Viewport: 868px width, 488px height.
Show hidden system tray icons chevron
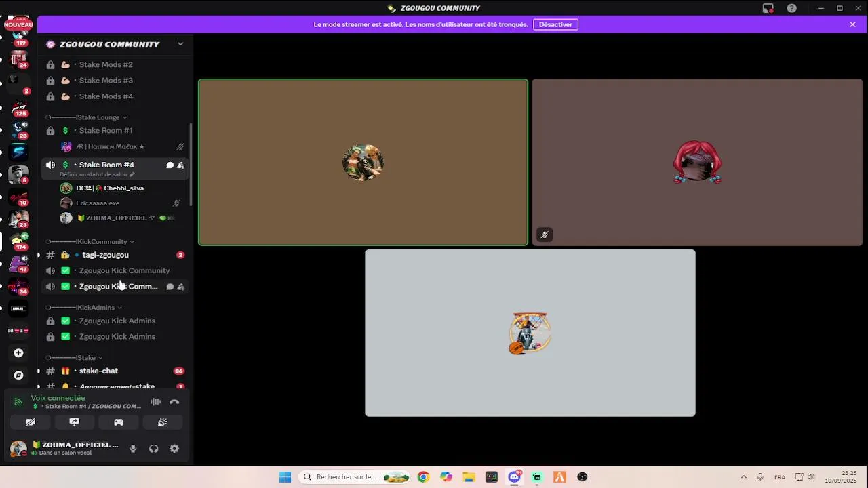[743, 477]
